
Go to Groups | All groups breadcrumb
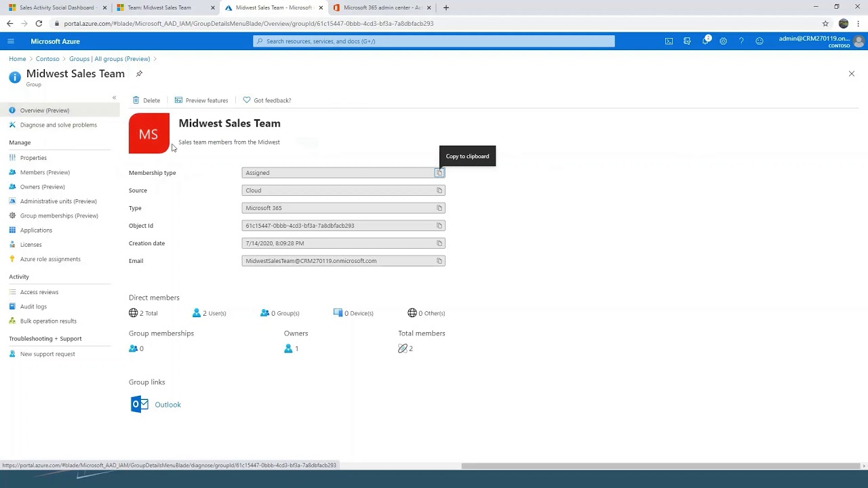point(109,59)
